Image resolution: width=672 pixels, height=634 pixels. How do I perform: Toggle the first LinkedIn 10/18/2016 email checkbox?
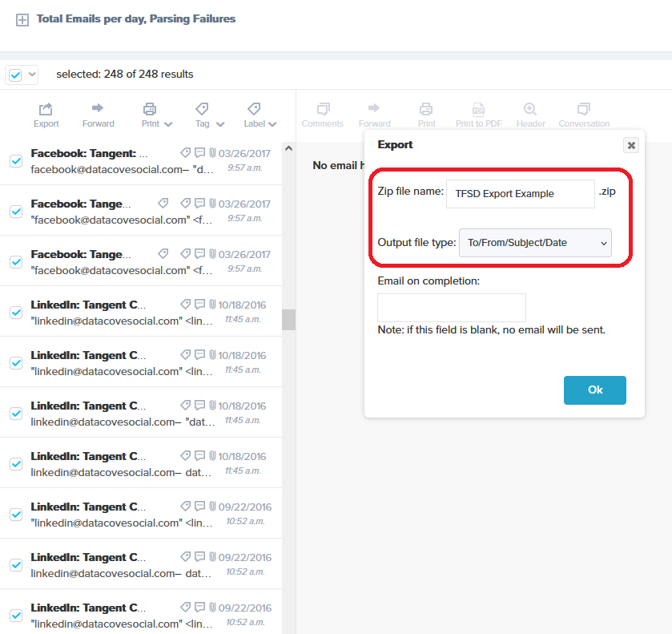(15, 313)
